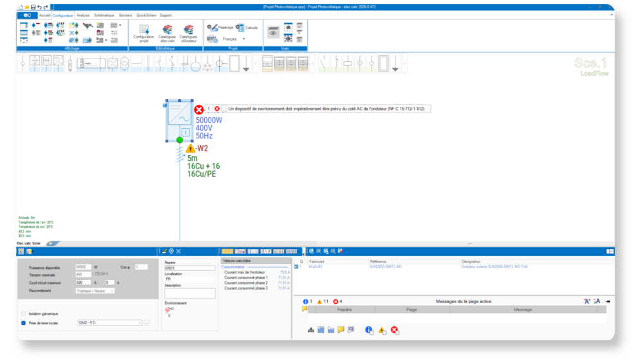Click the eye icon in Vues group
Viewport: 644px width, 361px height.
pos(274,33)
